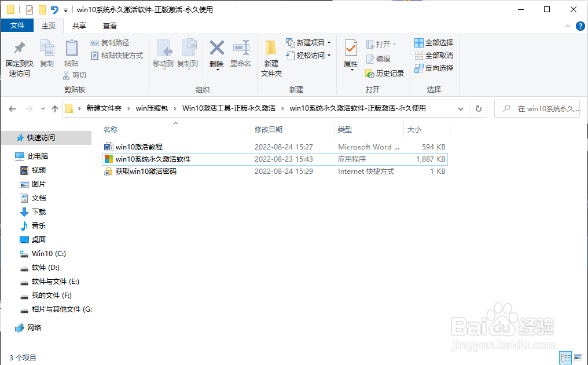Open New item (新建项目) dropdown
Viewport: 588px width, 365px height.
pyautogui.click(x=308, y=43)
